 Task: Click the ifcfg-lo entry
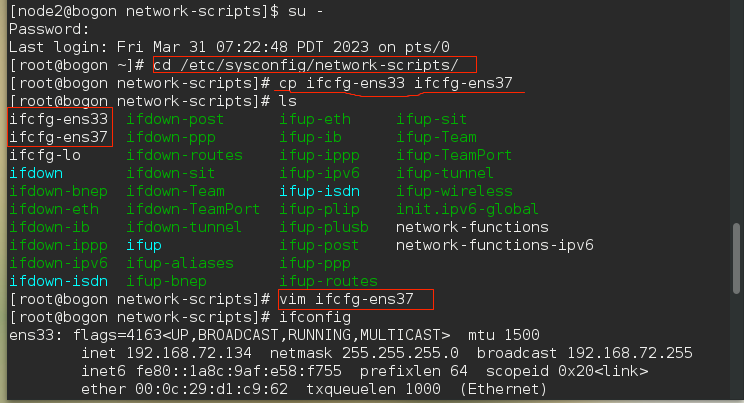[45, 155]
